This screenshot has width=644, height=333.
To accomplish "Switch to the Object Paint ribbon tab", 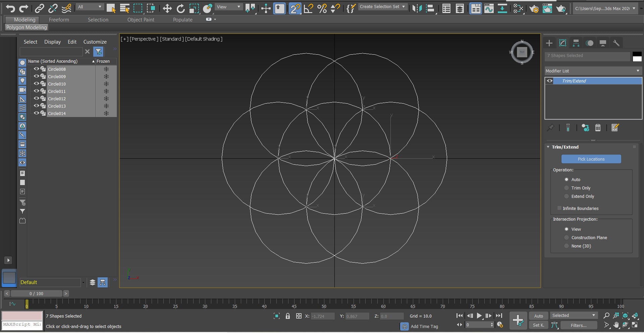I will point(141,19).
